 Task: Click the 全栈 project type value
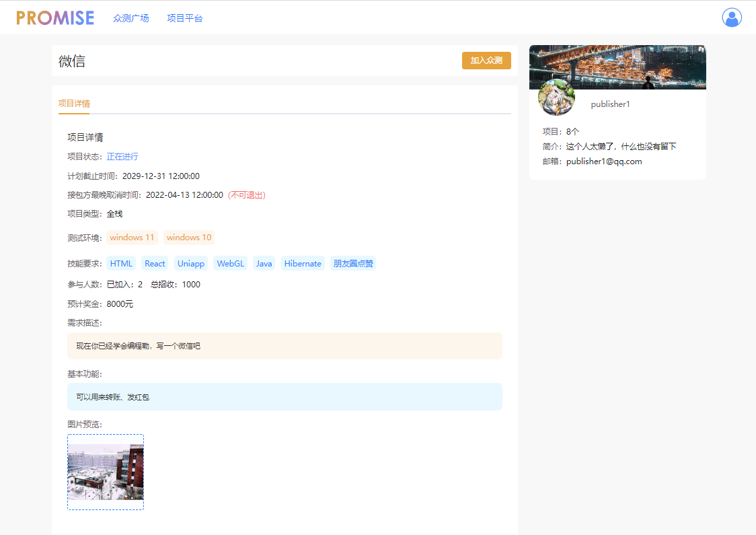[x=114, y=214]
